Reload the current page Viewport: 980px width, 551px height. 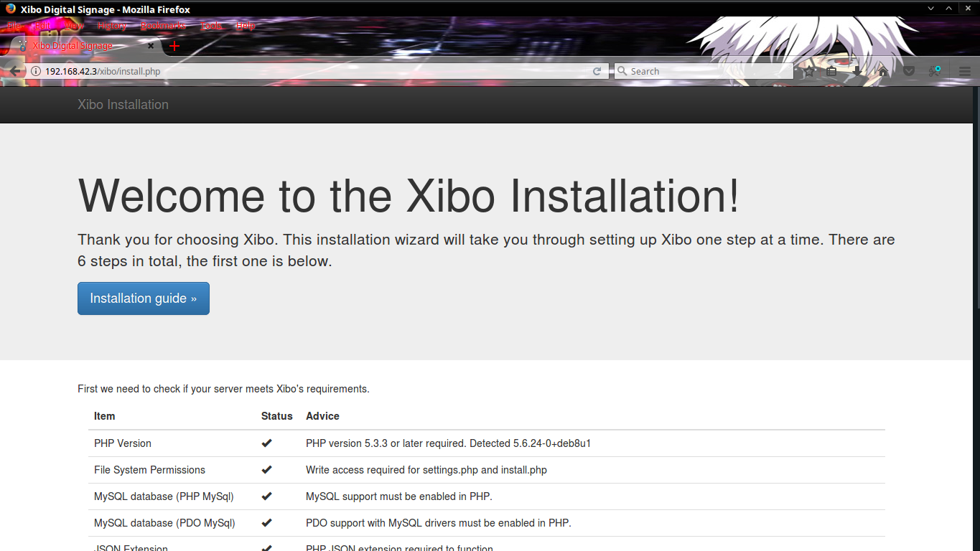(597, 70)
